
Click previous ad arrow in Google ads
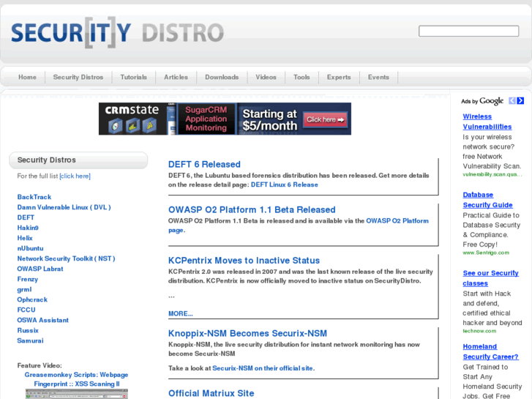tap(512, 101)
